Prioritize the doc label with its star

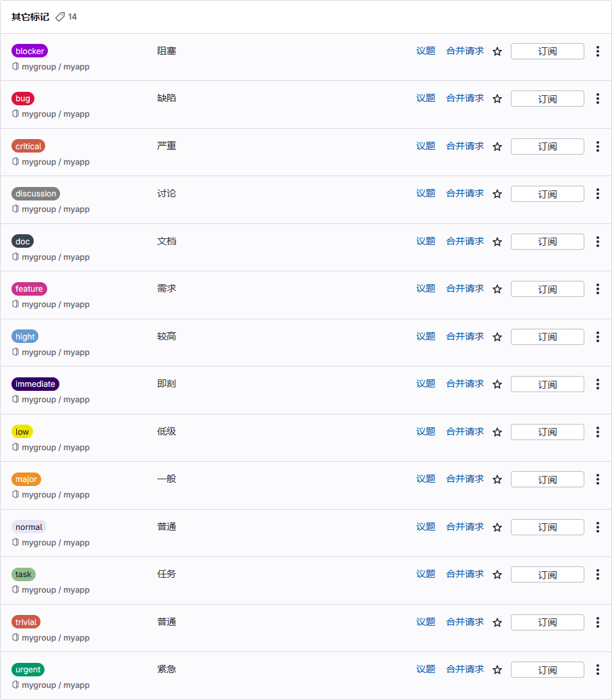(497, 242)
